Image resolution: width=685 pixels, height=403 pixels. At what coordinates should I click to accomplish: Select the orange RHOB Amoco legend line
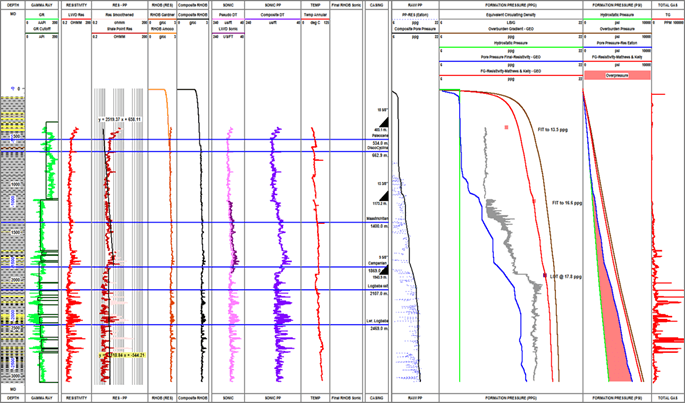point(162,33)
